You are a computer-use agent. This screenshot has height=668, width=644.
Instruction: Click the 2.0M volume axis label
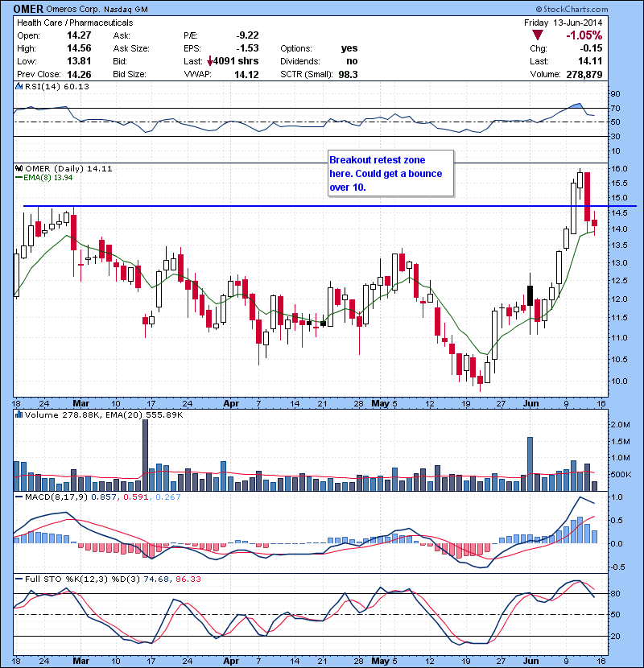(x=621, y=424)
